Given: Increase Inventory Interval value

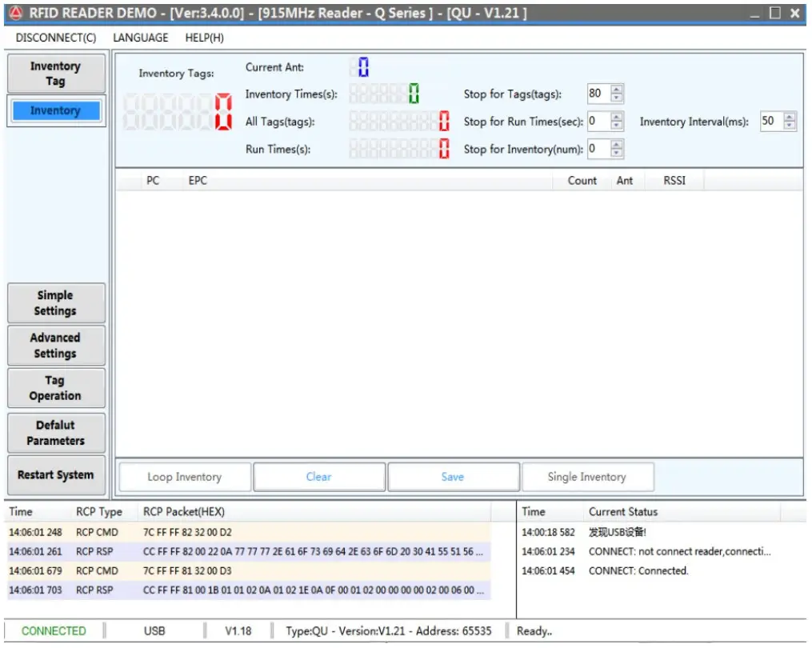Looking at the screenshot, I should pos(790,117).
